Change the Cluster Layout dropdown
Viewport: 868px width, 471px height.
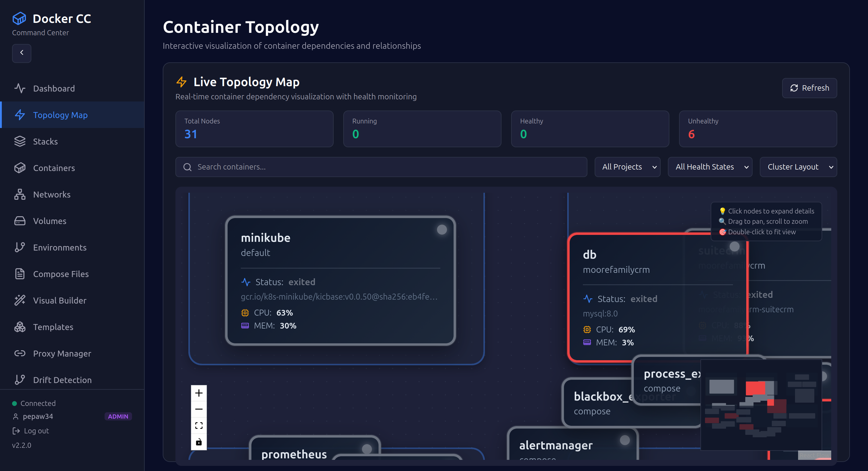pyautogui.click(x=798, y=167)
